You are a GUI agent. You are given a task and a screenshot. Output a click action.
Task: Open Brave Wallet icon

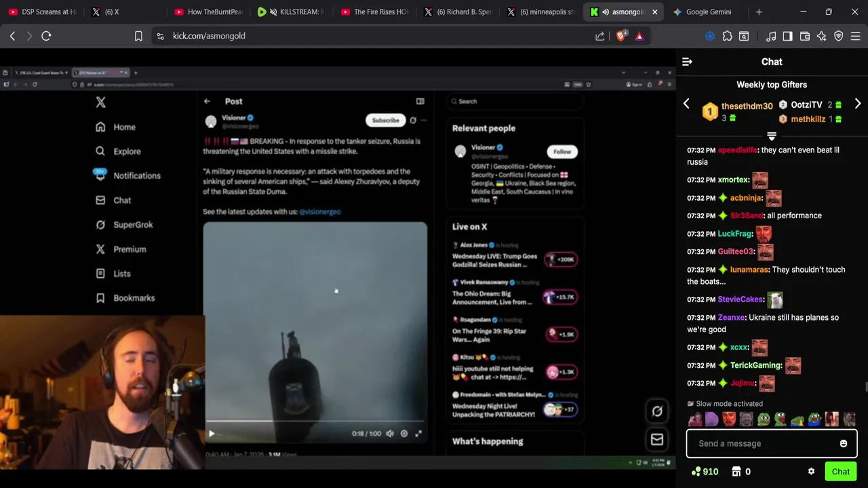[x=805, y=36]
